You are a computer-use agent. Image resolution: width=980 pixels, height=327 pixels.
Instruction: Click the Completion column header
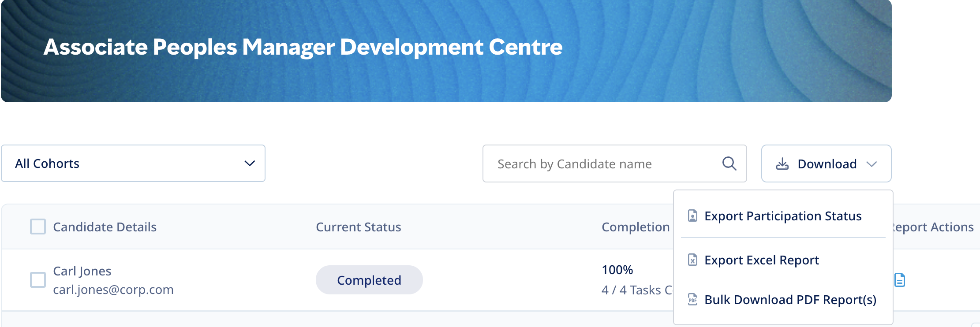click(635, 227)
